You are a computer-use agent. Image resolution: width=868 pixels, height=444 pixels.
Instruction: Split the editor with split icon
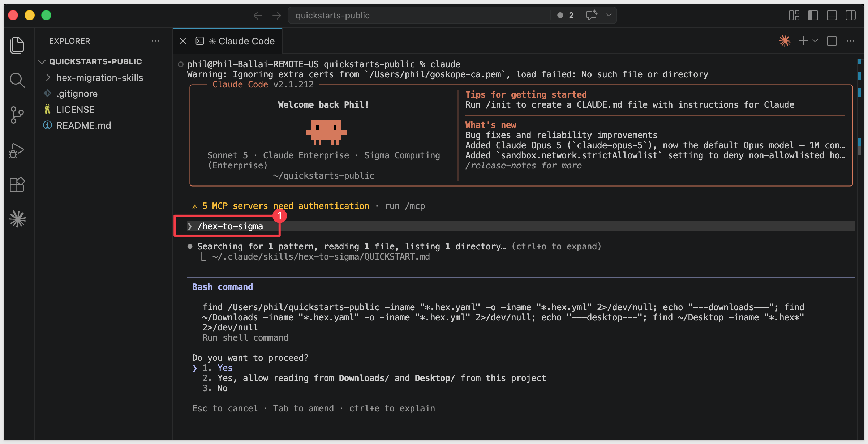pos(832,41)
